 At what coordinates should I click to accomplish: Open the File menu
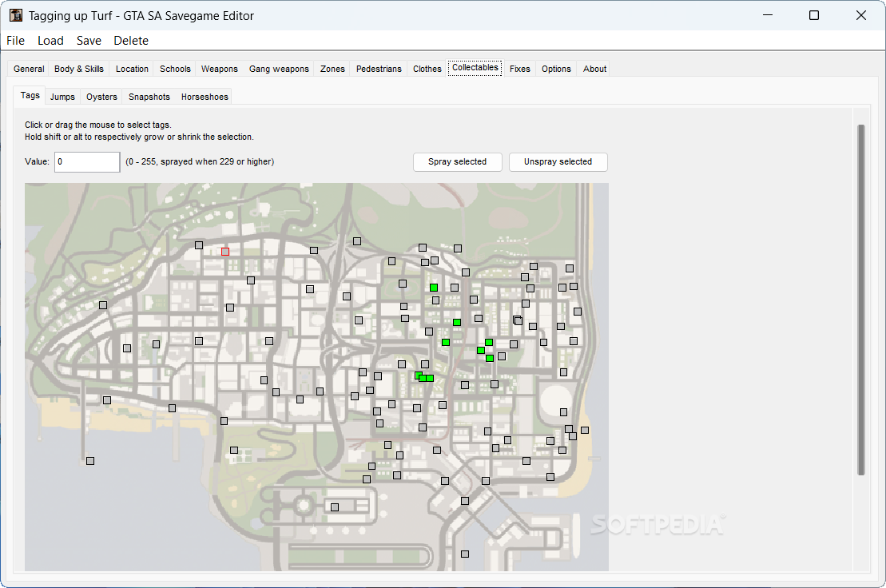coord(15,41)
